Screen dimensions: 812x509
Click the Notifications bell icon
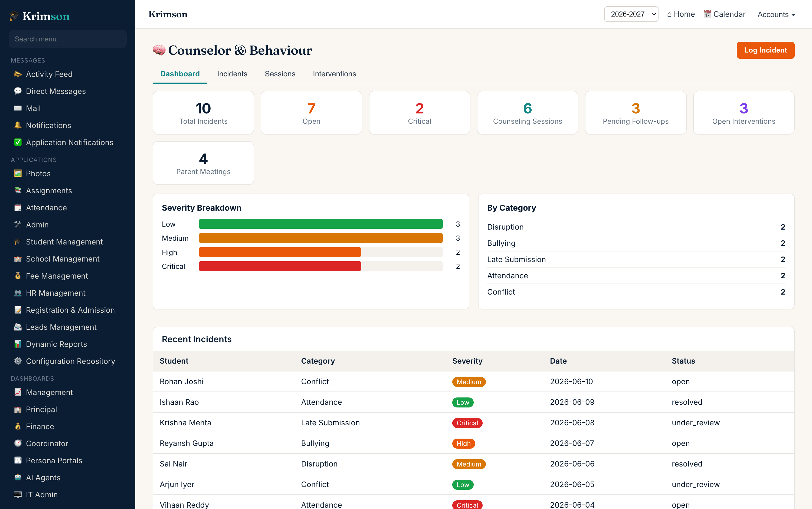pyautogui.click(x=18, y=125)
